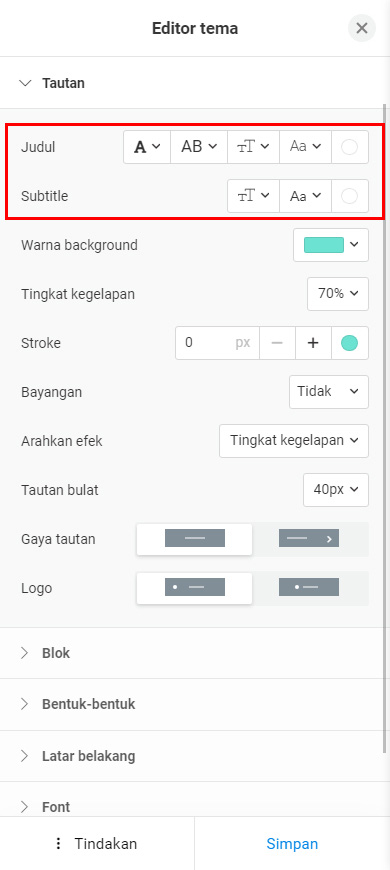
Task: Decrease stroke with the minus button
Action: coord(277,343)
